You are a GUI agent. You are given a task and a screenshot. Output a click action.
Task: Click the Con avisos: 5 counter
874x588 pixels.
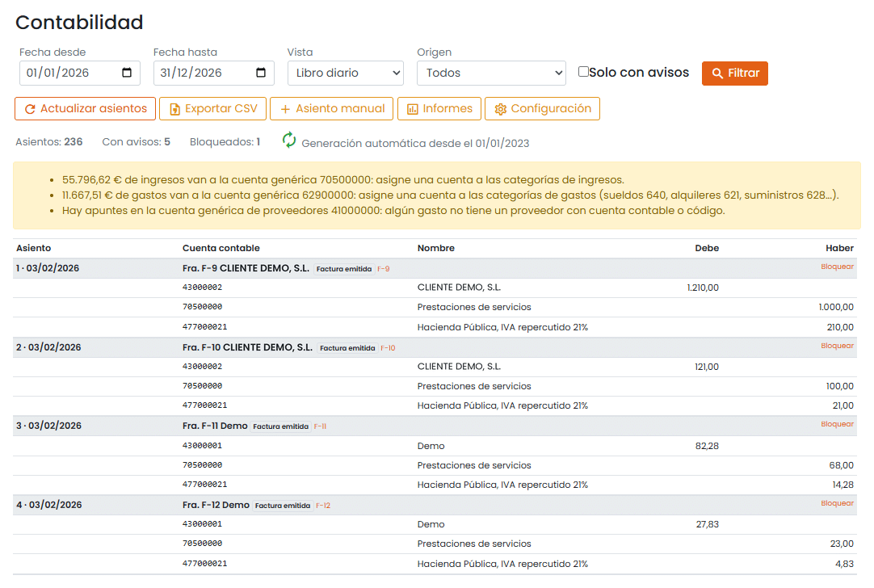(136, 142)
